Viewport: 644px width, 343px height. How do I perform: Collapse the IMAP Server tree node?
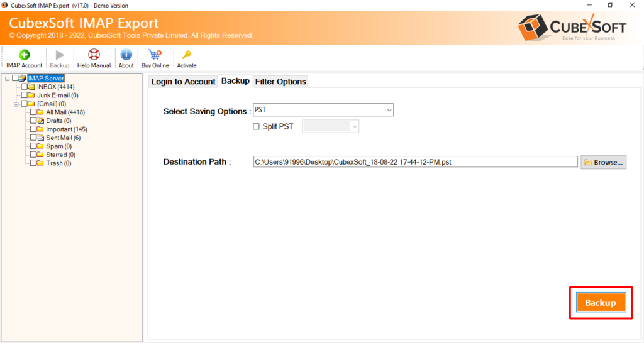pos(7,79)
